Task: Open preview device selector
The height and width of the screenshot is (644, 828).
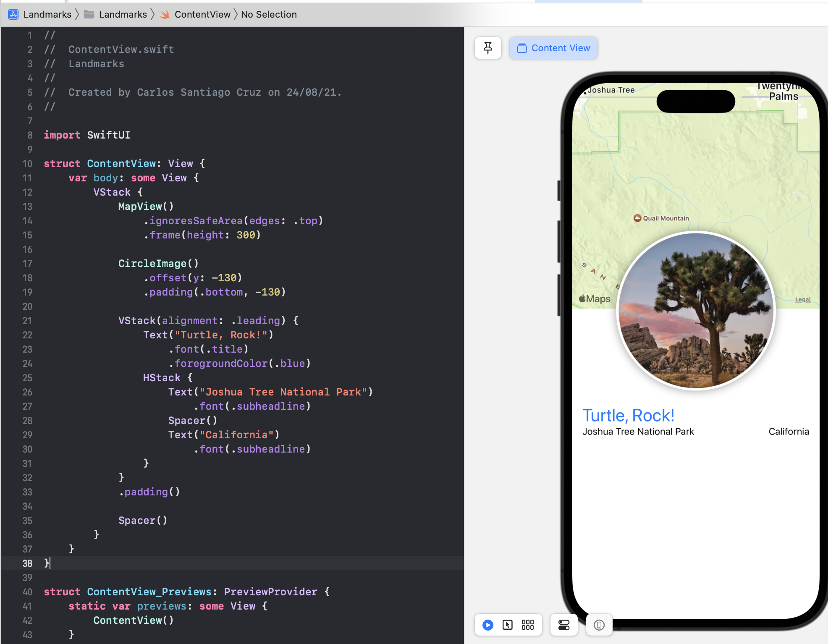Action: (599, 625)
